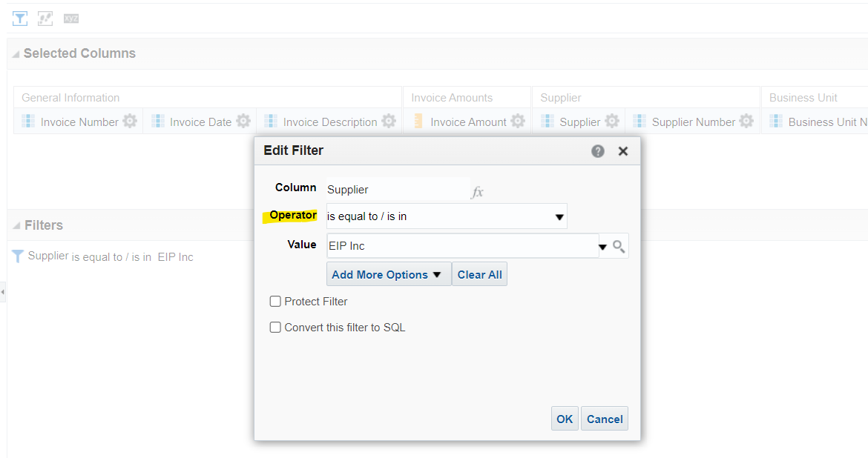Collapse the Selected Columns section
This screenshot has width=868, height=458.
click(x=16, y=54)
